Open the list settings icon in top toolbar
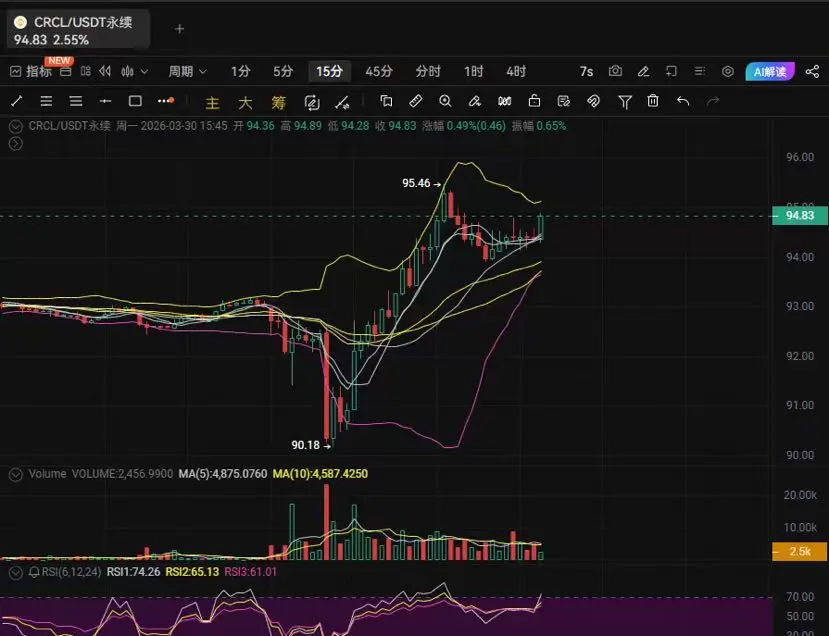 pyautogui.click(x=699, y=71)
